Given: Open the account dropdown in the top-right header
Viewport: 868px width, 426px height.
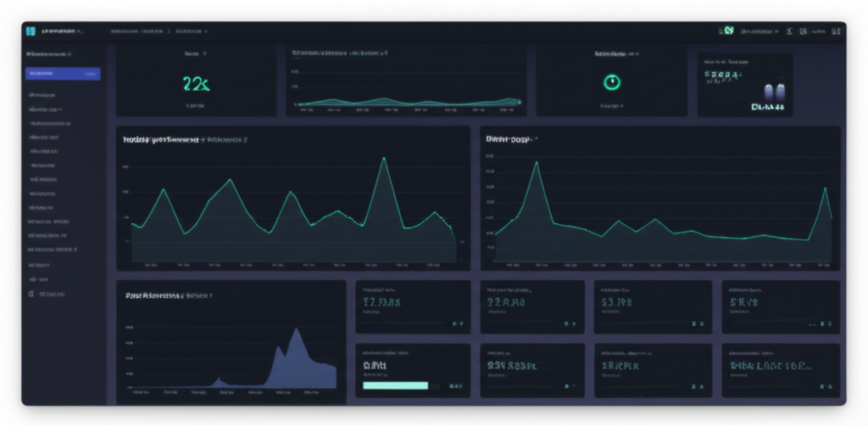Looking at the screenshot, I should click(x=759, y=31).
